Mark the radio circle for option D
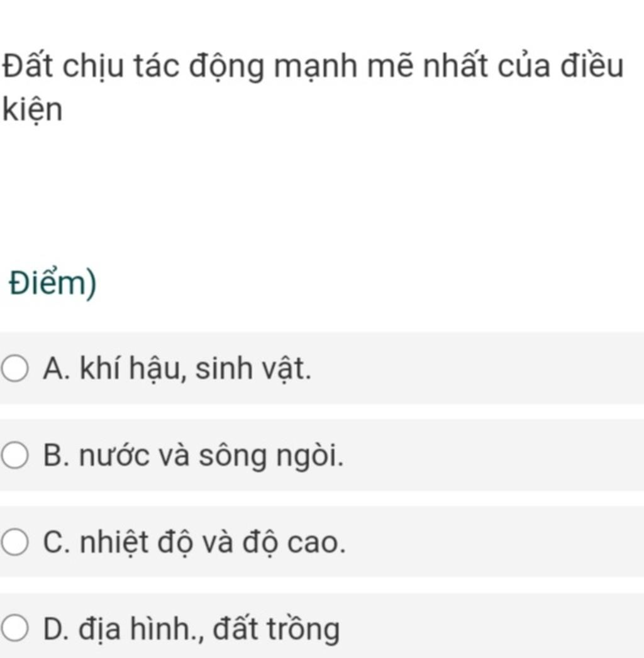644x658 pixels. tap(15, 628)
